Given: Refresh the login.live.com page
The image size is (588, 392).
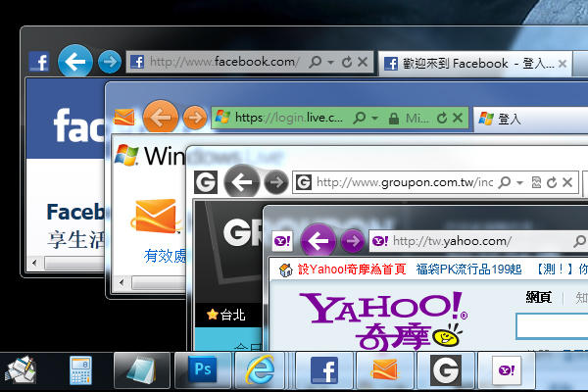Looking at the screenshot, I should coord(442,118).
